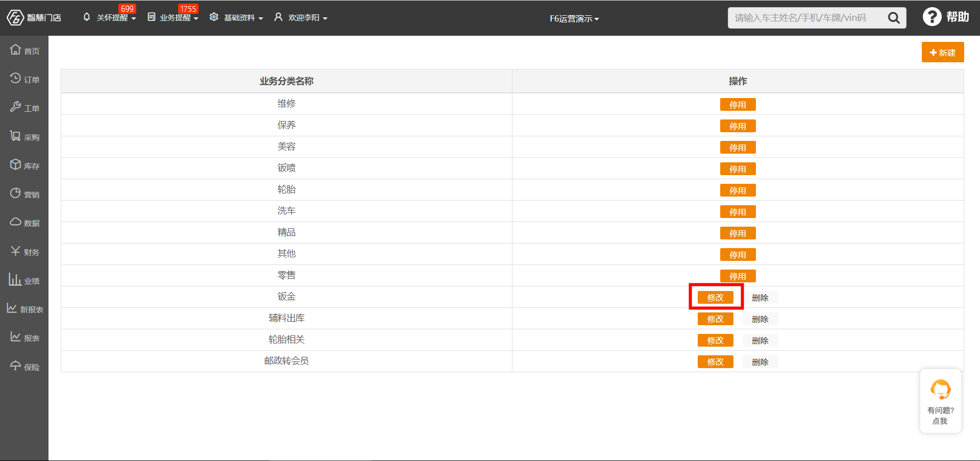Select the 邮政转会员 category name cell
This screenshot has width=980, height=461.
(286, 361)
